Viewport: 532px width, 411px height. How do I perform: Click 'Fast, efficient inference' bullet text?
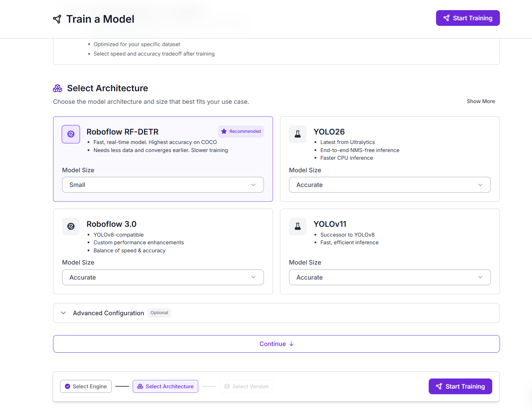coord(349,243)
